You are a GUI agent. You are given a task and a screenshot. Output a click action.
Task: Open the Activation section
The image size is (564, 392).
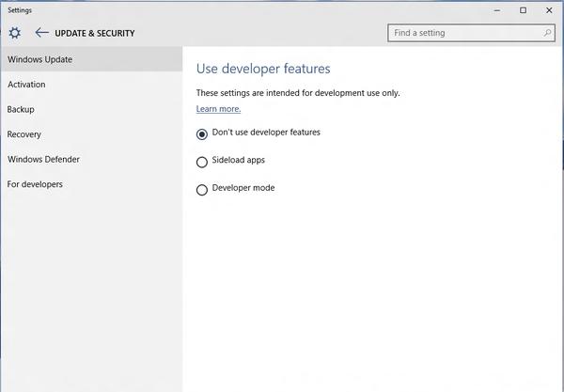(x=91, y=85)
